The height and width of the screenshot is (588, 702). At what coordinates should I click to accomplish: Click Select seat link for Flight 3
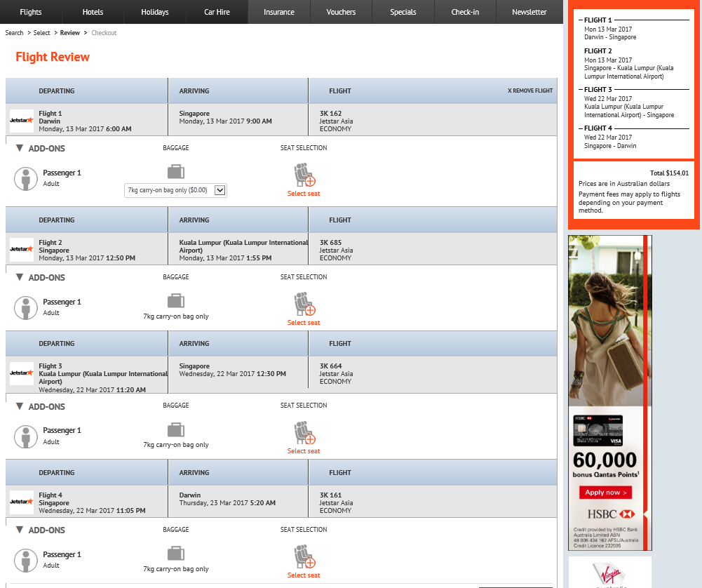click(304, 451)
